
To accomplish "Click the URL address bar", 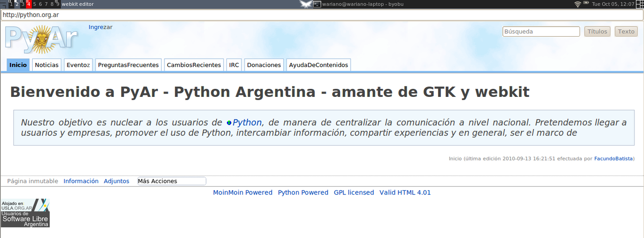I will coord(322,15).
